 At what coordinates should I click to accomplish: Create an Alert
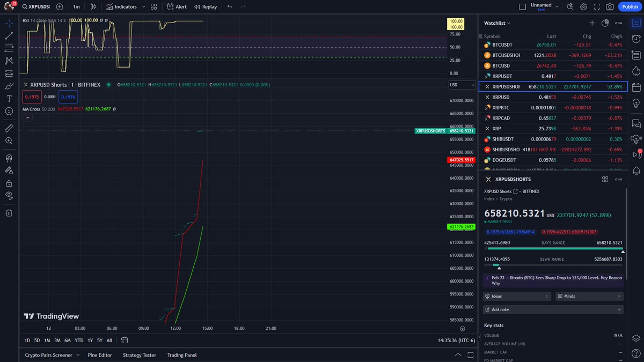point(177,7)
